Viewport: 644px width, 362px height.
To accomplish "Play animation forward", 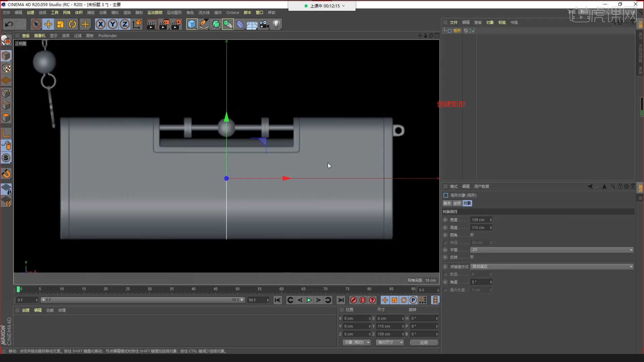I will (309, 300).
